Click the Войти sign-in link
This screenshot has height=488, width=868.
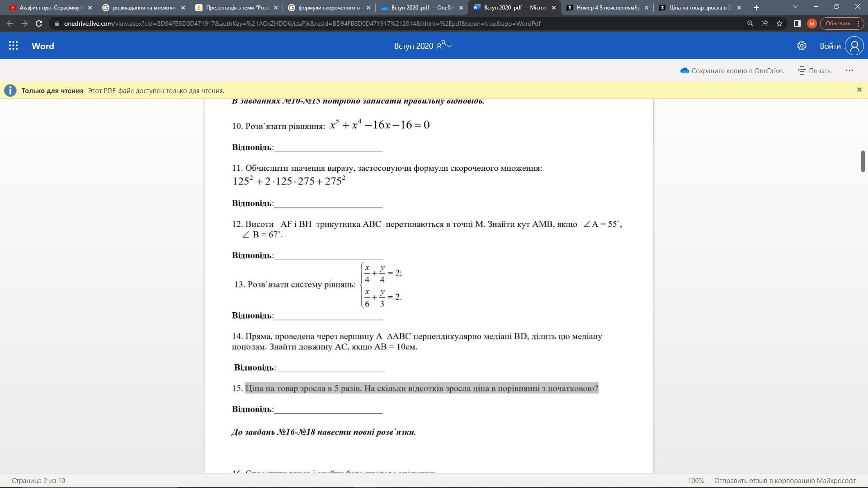click(x=830, y=46)
